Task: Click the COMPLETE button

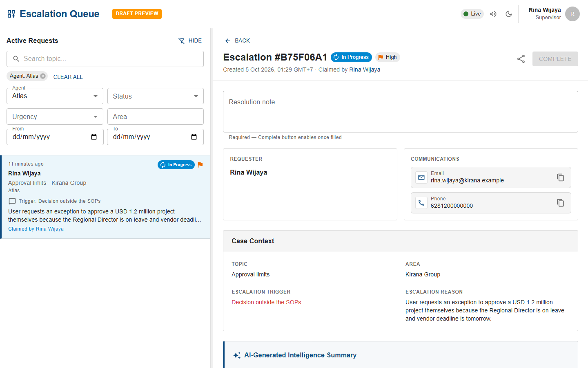Action: (x=555, y=59)
